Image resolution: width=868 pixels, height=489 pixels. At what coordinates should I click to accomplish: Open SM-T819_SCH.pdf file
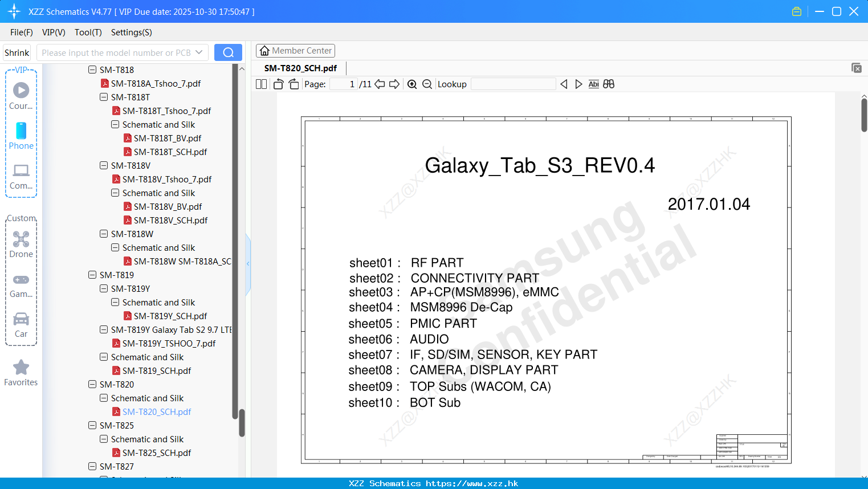pyautogui.click(x=157, y=370)
